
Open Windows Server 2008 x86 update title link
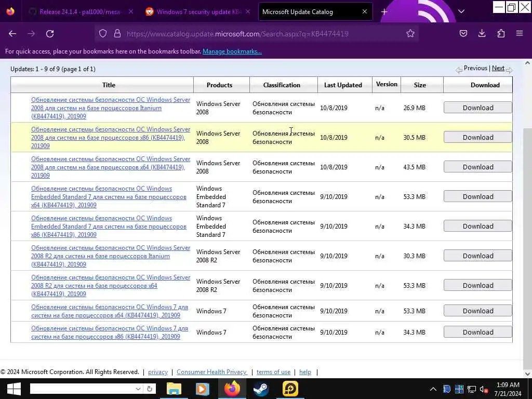tap(111, 137)
